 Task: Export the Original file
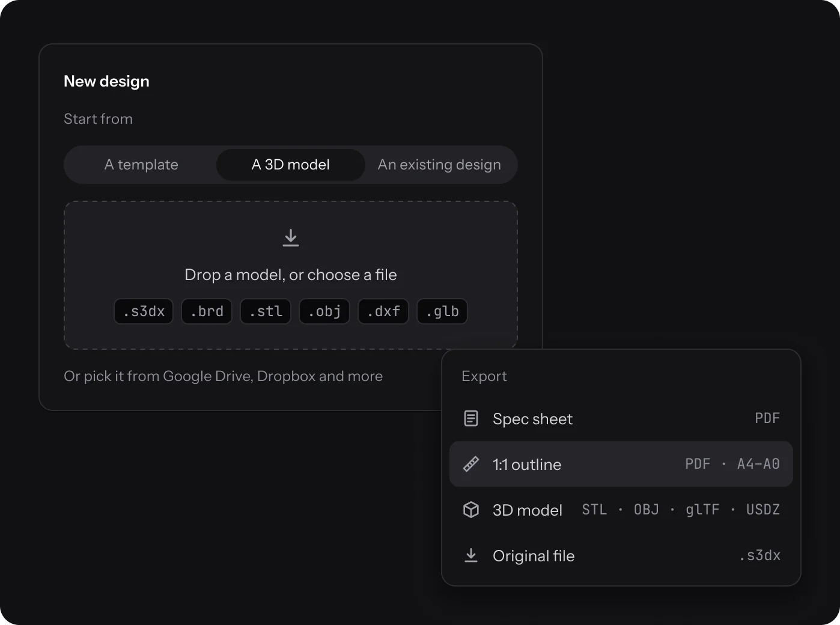[621, 555]
